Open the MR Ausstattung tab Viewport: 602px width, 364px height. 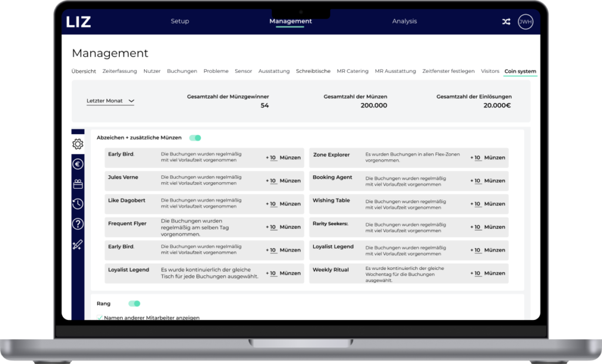point(396,71)
